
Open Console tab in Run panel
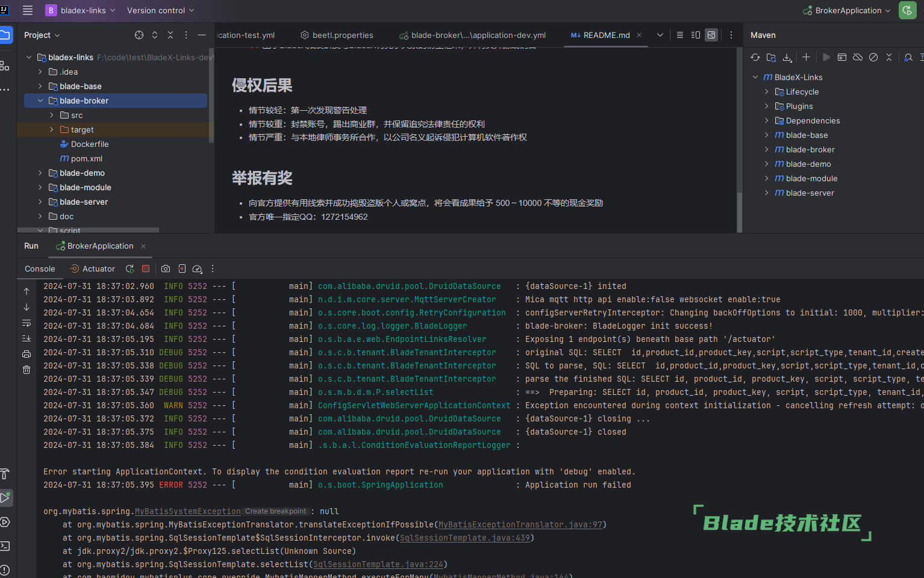40,269
